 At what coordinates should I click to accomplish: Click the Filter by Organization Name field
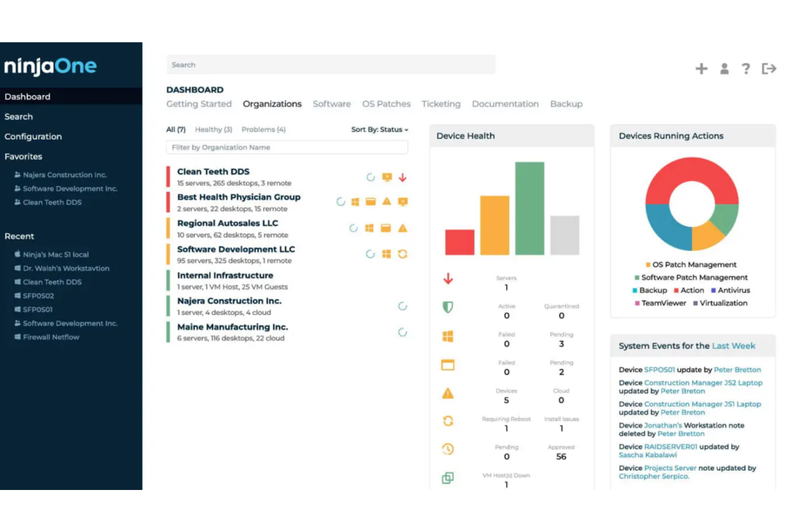[x=286, y=147]
